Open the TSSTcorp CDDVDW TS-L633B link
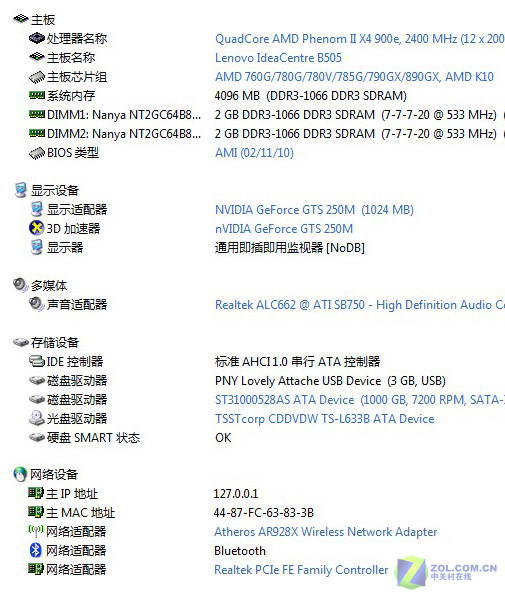505x595 pixels. 324,419
